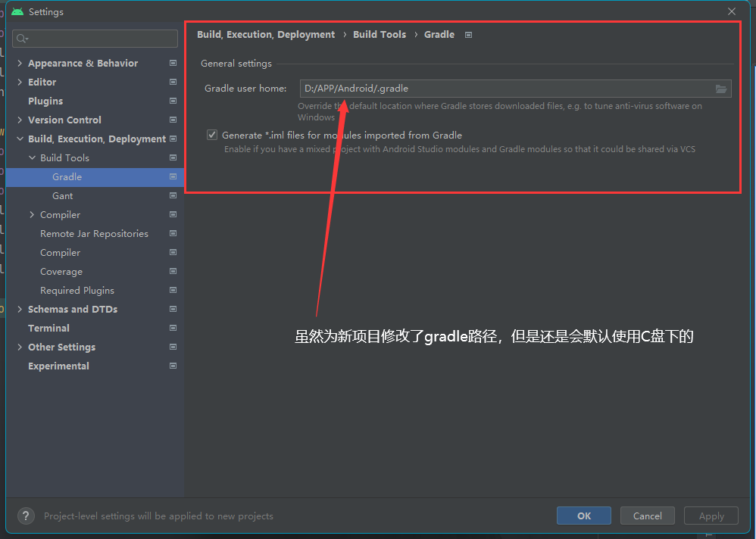
Task: Expand the Appearance & Behavior section
Action: tap(20, 63)
